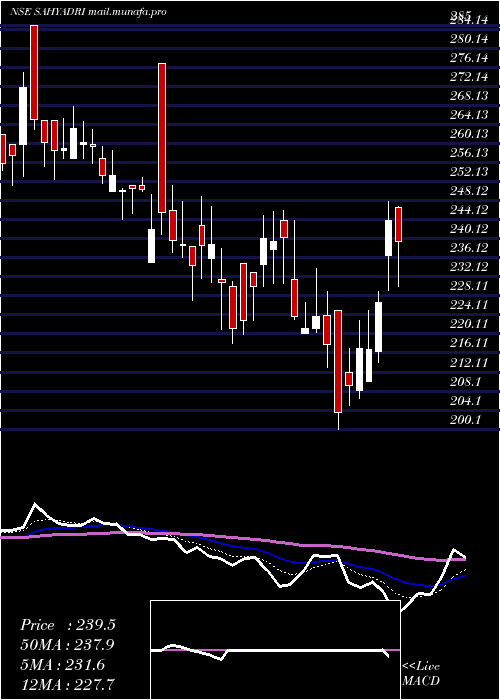
Task: Click the 200.1 price axis label
Action: (x=466, y=420)
